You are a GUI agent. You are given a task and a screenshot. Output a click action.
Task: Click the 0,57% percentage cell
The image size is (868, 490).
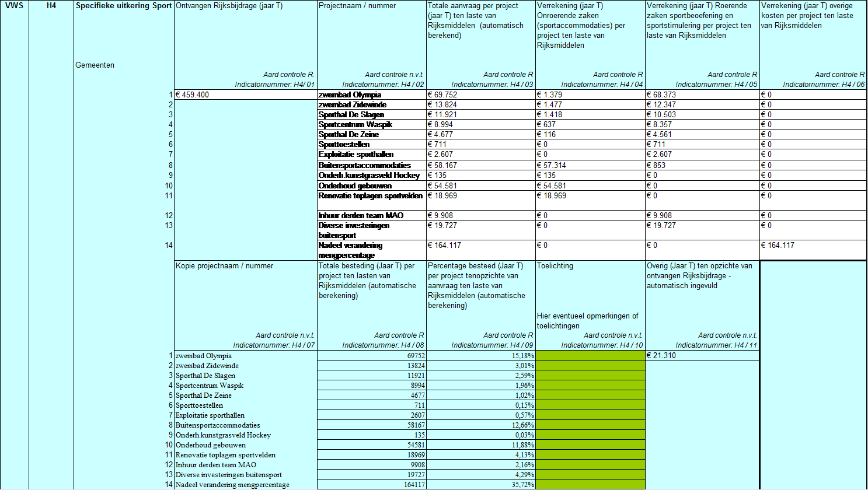(x=481, y=415)
